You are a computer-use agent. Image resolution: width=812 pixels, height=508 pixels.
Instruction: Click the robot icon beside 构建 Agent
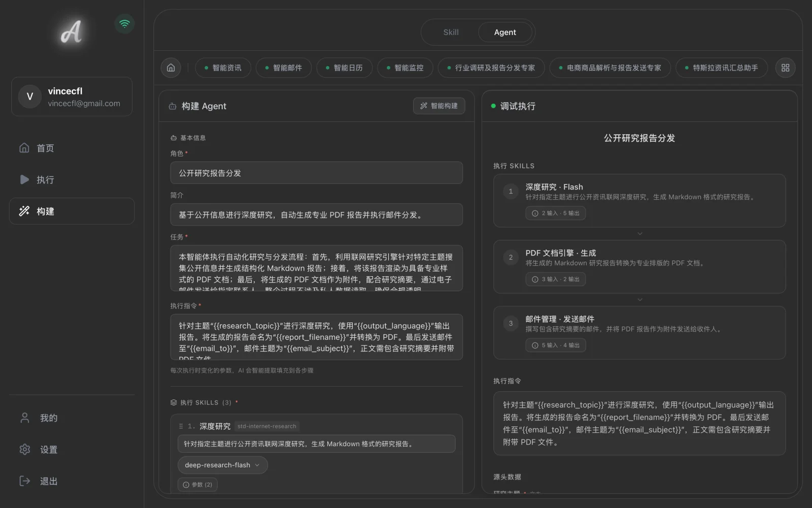coord(173,106)
